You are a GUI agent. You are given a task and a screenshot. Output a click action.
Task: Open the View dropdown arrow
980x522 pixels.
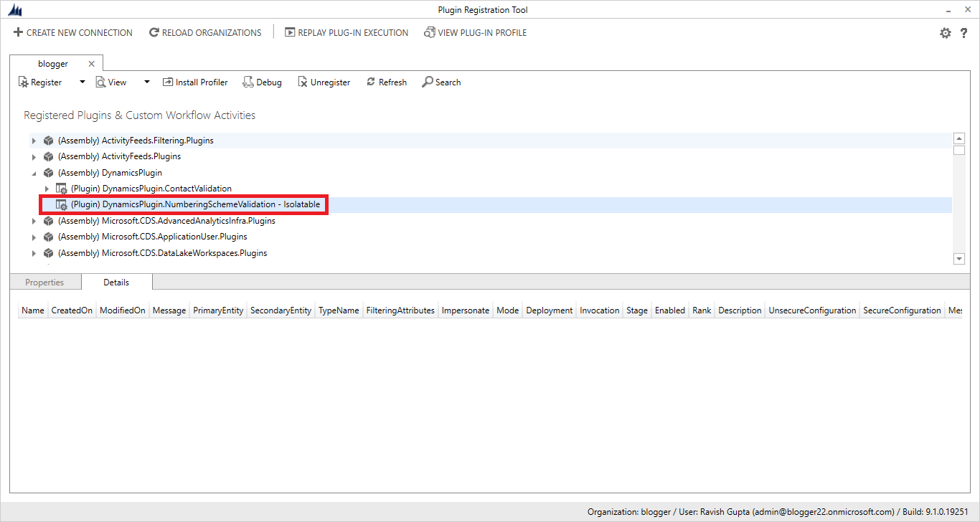point(147,82)
